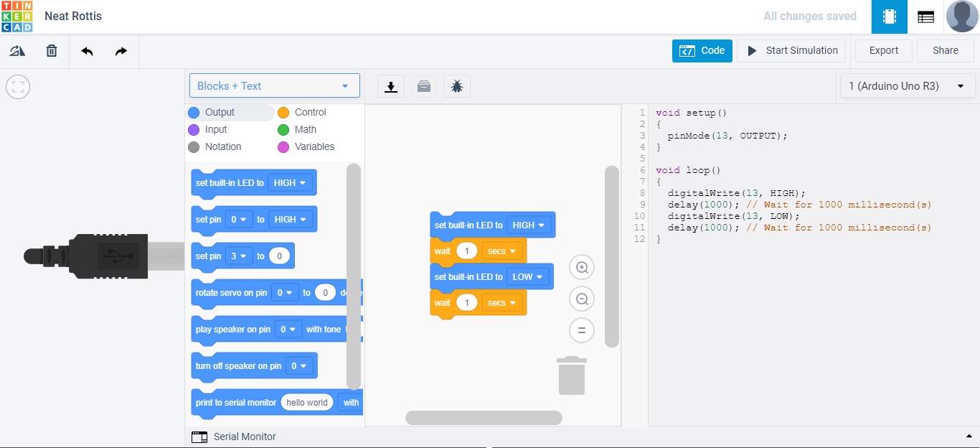Select the Math blocks category
This screenshot has height=448, width=980.
pyautogui.click(x=297, y=129)
